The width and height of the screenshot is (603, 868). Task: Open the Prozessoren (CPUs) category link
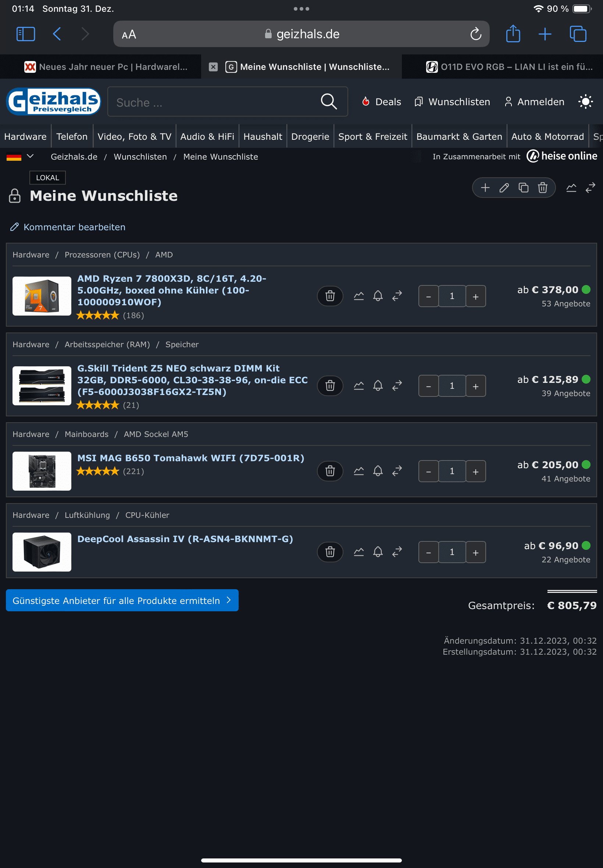(x=102, y=255)
